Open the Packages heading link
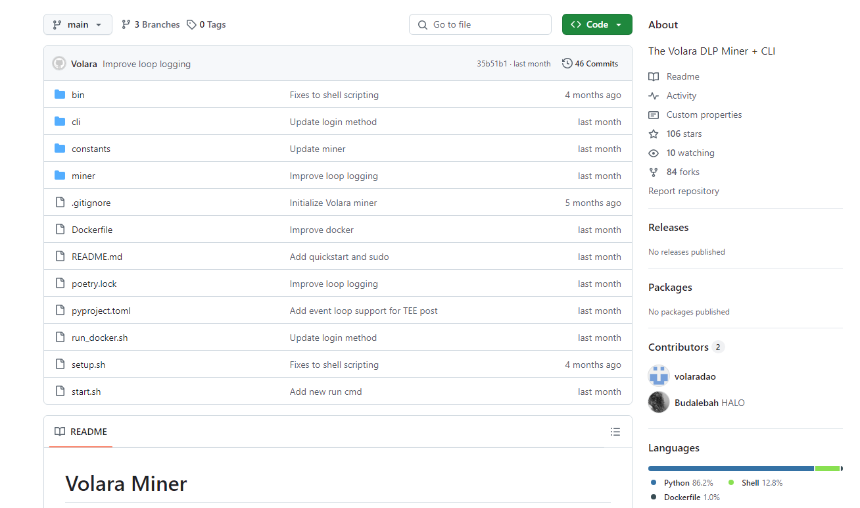Viewport: 860px width, 508px height. click(670, 287)
